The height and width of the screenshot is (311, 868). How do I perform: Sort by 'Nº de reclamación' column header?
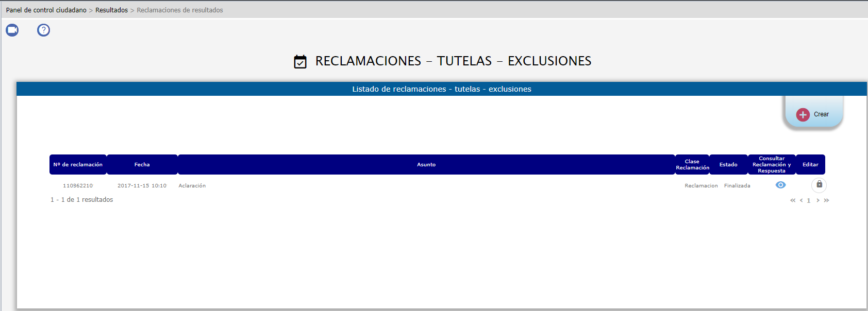coord(78,165)
